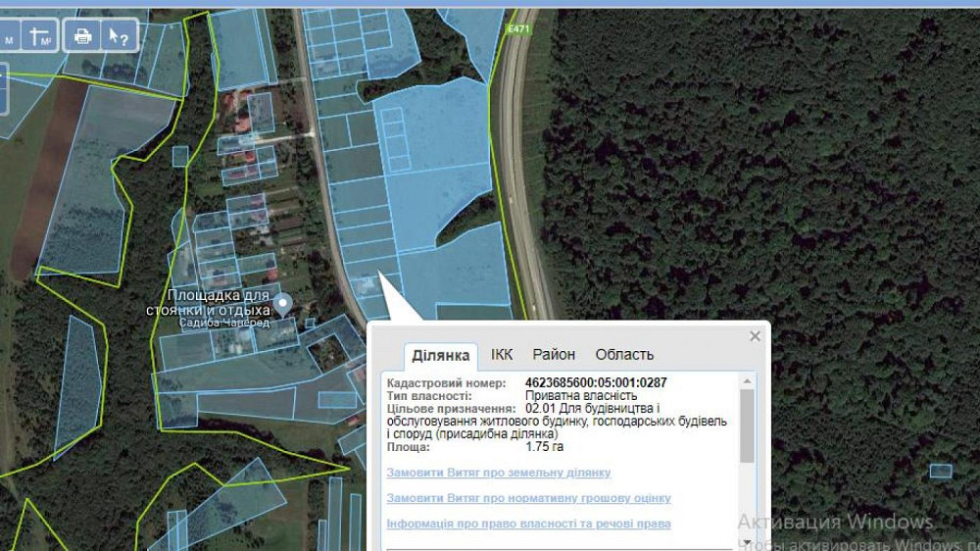980x551 pixels.
Task: Open the ІКК tab
Action: tap(502, 355)
